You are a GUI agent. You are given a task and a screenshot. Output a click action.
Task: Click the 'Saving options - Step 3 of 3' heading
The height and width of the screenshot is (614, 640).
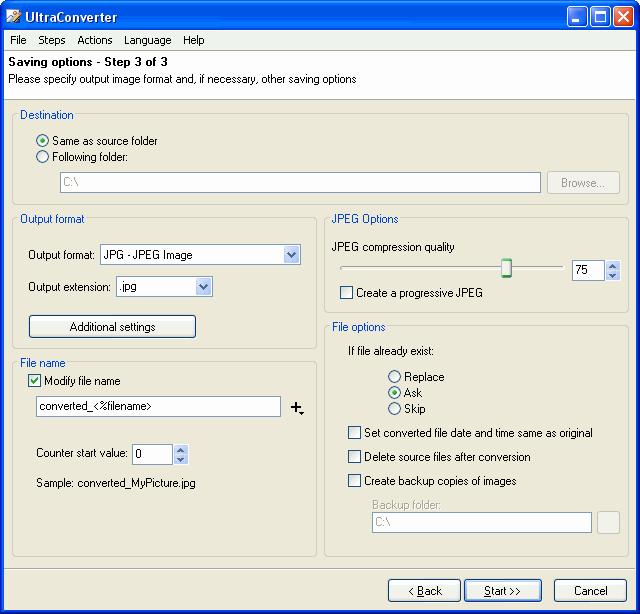(88, 62)
